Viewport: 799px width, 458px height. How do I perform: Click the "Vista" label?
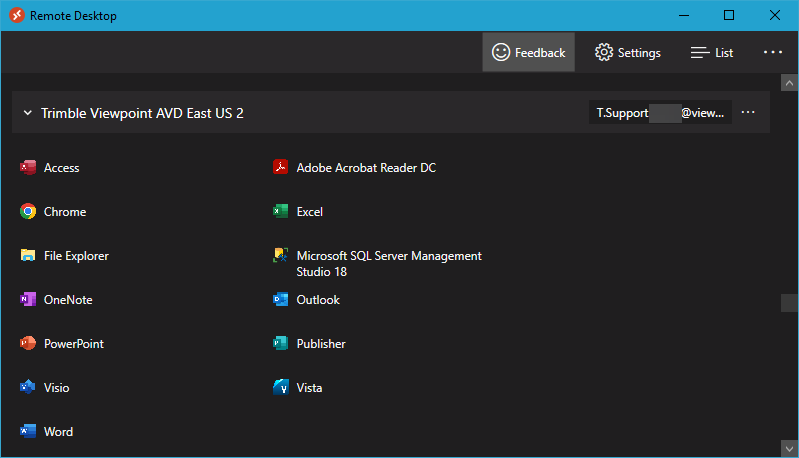(309, 388)
